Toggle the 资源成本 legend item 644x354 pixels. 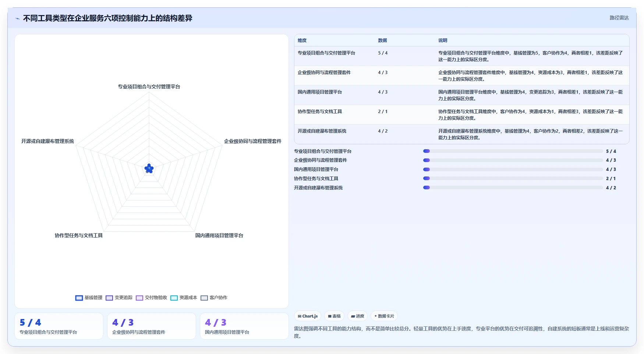(x=184, y=298)
